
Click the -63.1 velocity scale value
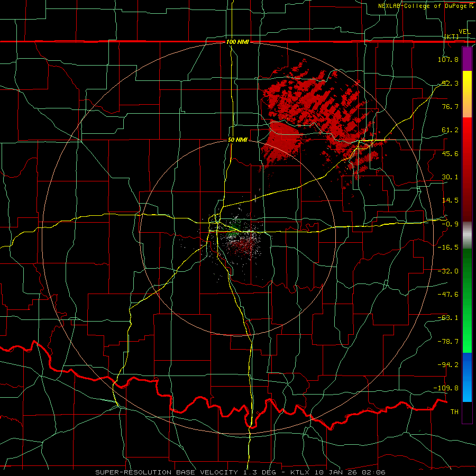coord(448,318)
